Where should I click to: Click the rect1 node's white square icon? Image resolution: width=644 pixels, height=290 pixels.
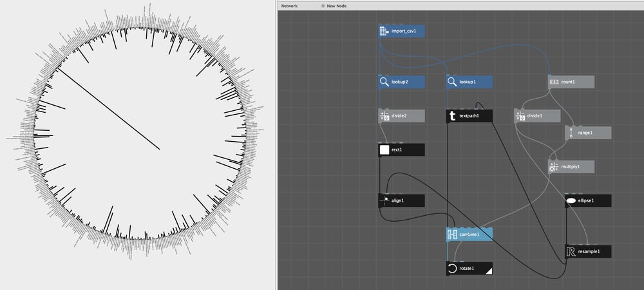384,150
